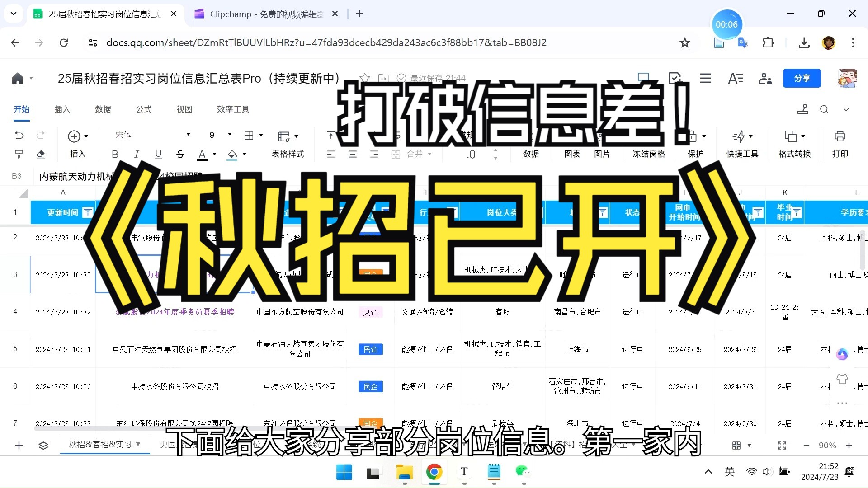Screen dimensions: 868x488
Task: Open filter on 毕业时间 column header
Action: 797,212
